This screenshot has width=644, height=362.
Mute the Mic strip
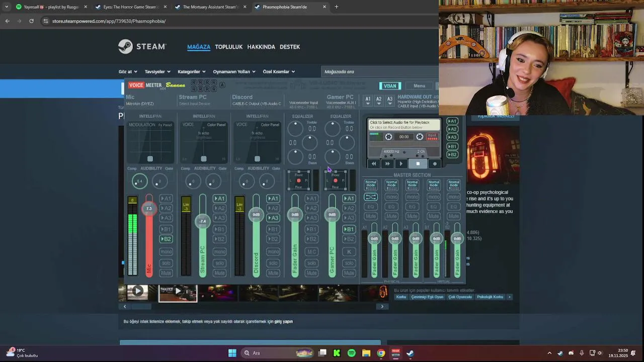point(166,273)
